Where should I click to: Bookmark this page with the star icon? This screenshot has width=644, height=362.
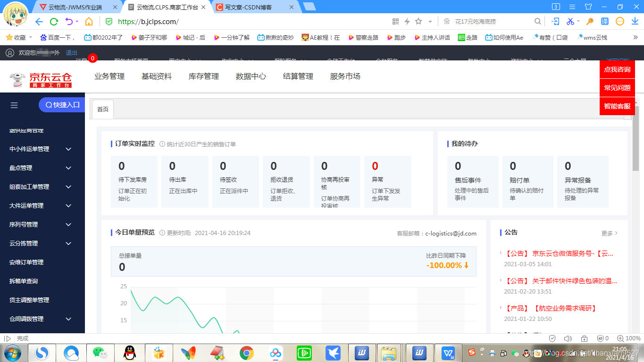(x=418, y=22)
